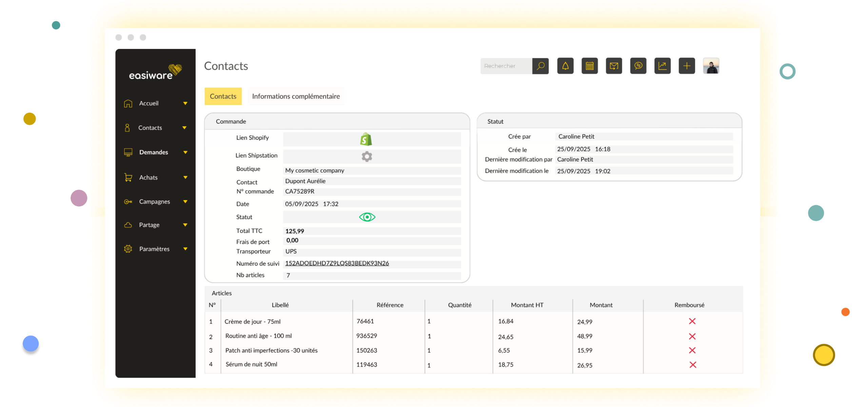
Task: Open the calendar icon in toolbar
Action: (590, 66)
